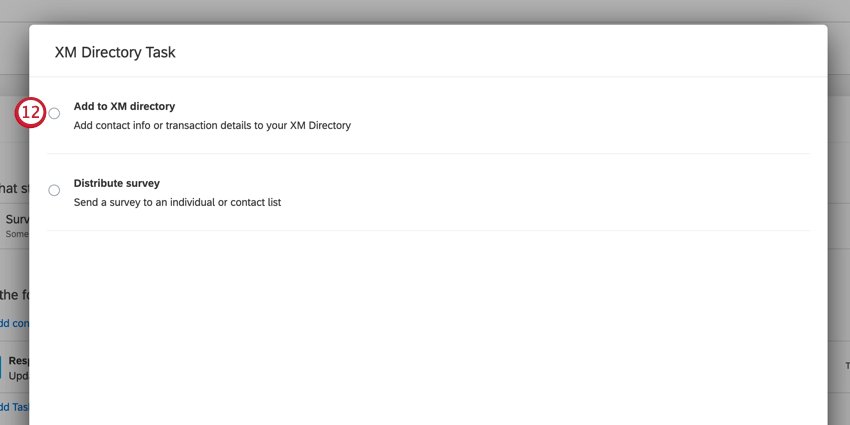Click the Send a survey to an individual description
Screen dimensions: 850x425
click(177, 203)
